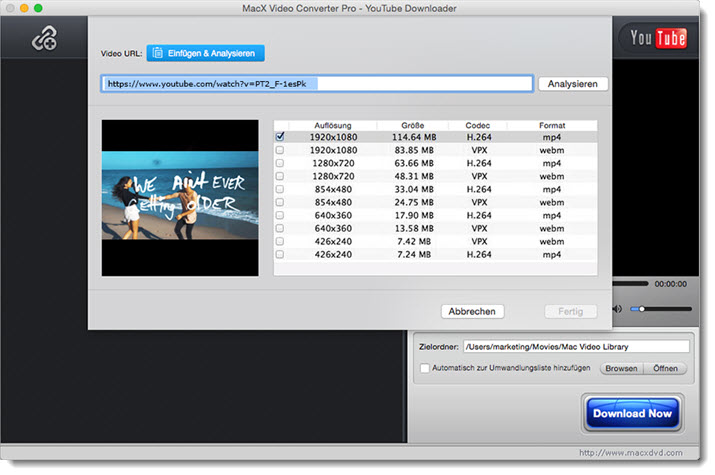Open the macxdvd.com link
715x475 pixels.
point(631,453)
